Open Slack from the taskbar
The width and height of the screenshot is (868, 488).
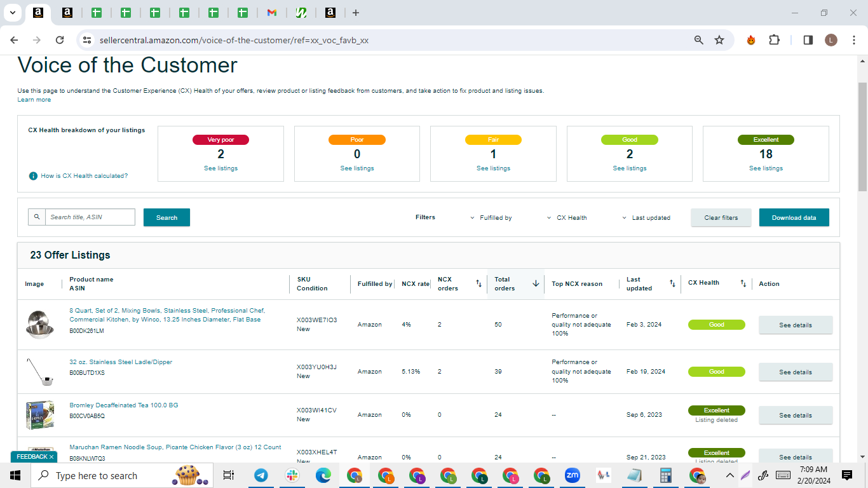pyautogui.click(x=292, y=475)
